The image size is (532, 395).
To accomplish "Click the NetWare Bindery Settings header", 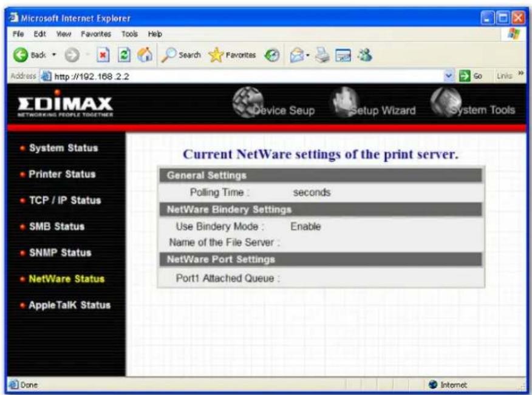I will pos(321,209).
